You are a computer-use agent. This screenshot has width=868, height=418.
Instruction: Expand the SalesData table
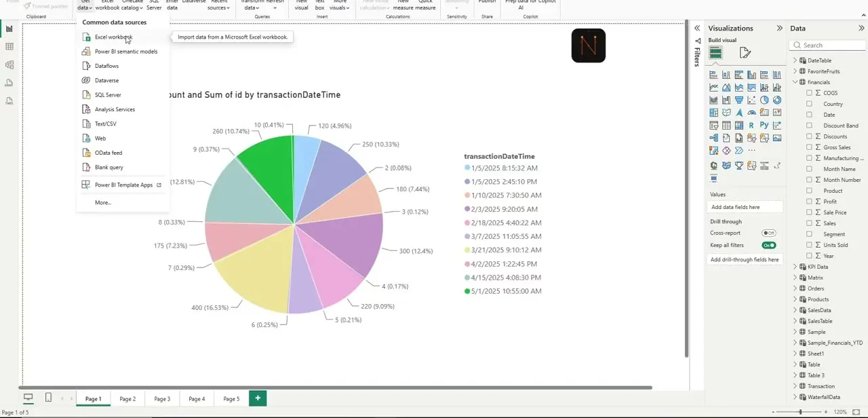point(795,310)
